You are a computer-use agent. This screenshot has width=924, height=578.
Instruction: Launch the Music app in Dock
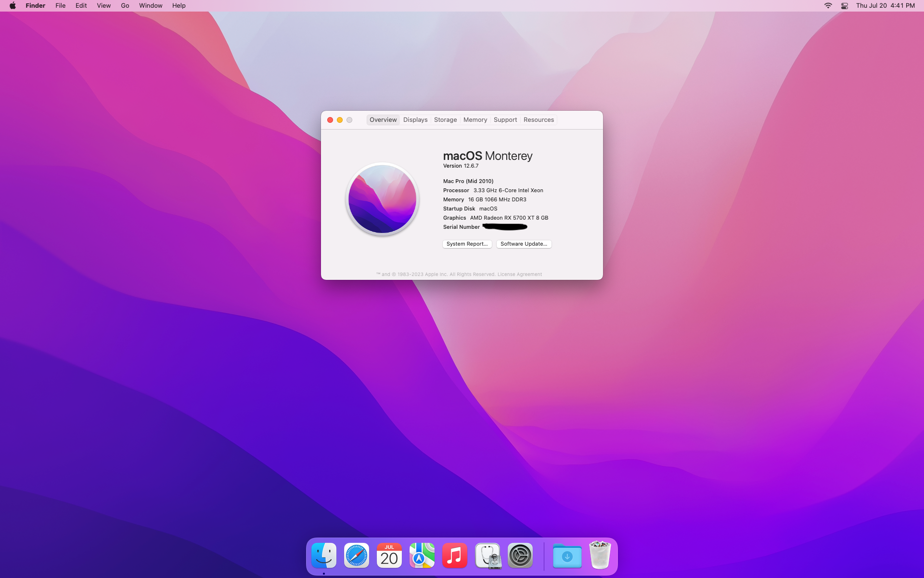[455, 556]
